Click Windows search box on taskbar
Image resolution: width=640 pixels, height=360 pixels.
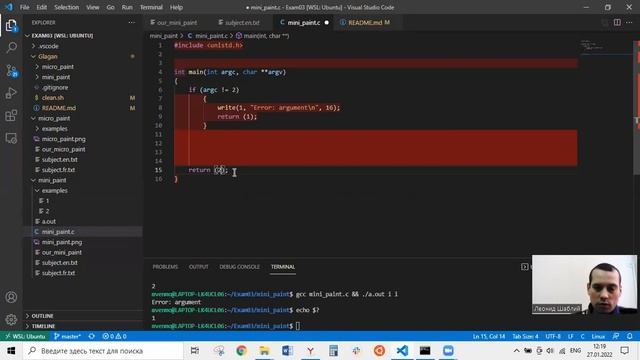103,351
